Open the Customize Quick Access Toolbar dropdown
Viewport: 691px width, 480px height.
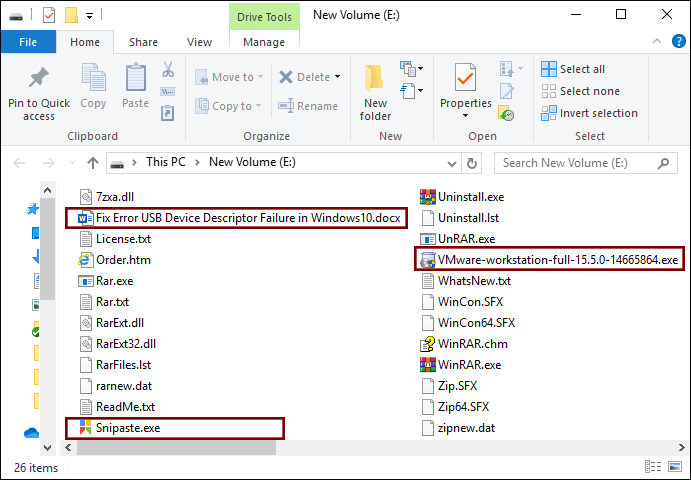pyautogui.click(x=89, y=16)
